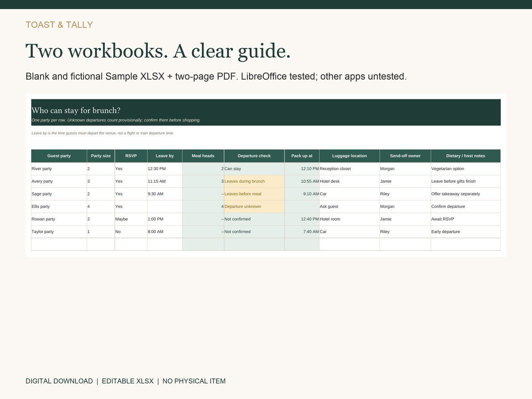Select the Dietary / host notes header
The image size is (532, 399).
[x=466, y=156]
